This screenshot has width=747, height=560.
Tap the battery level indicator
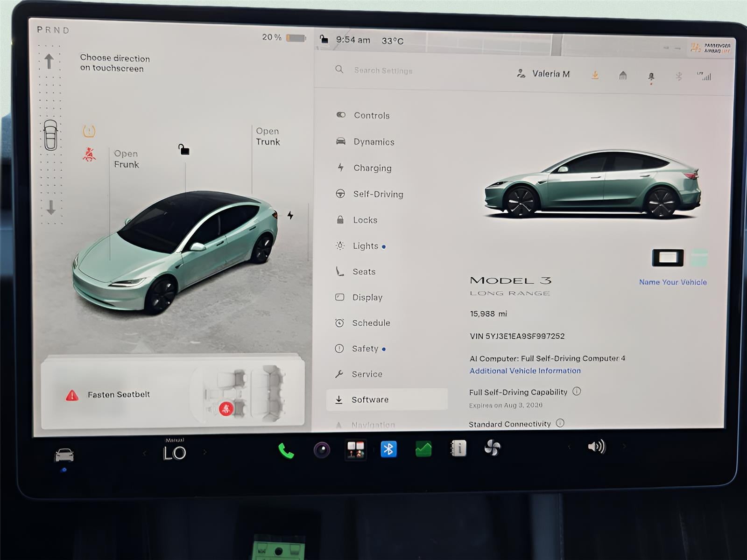click(x=296, y=38)
